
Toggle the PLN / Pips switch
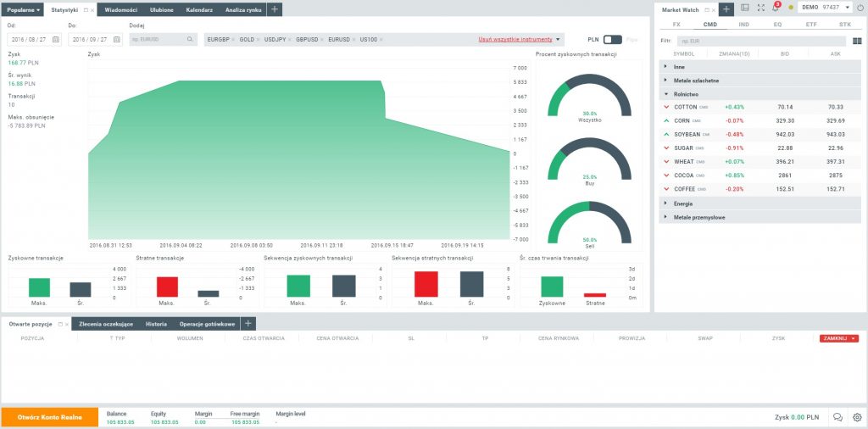coord(612,39)
